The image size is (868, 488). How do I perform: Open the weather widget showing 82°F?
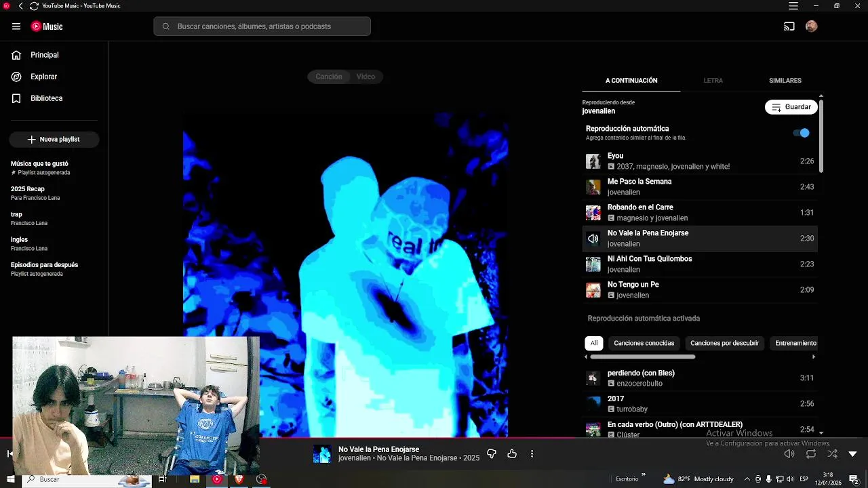point(698,479)
